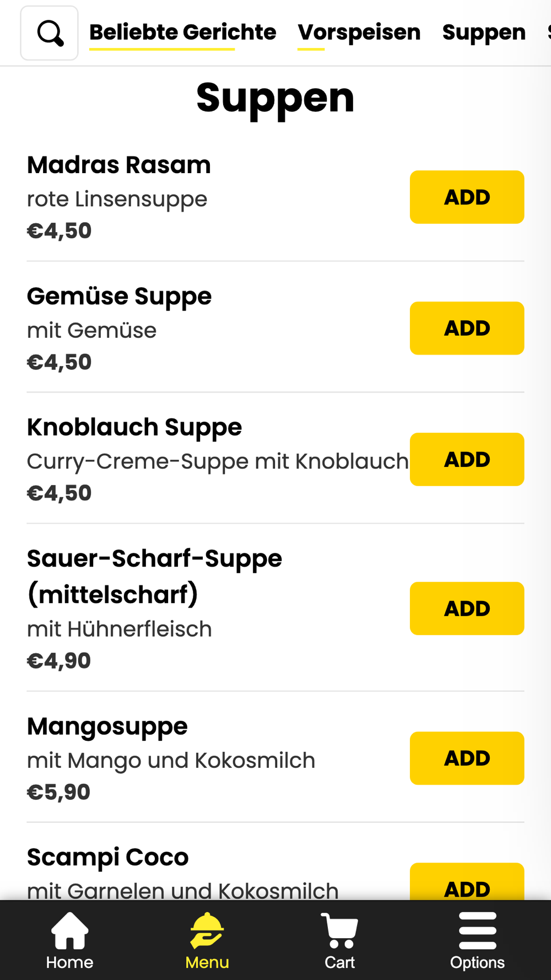
Task: Add Sauer-Scharf-Suppe to cart
Action: [x=467, y=609]
